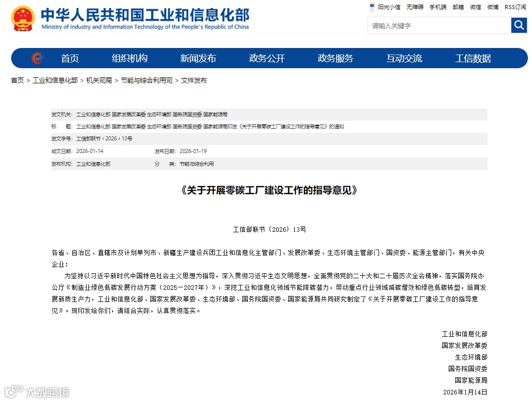Click 节能与综合利用司 in the breadcrumb
Image resolution: width=532 pixels, height=402 pixels.
click(145, 80)
